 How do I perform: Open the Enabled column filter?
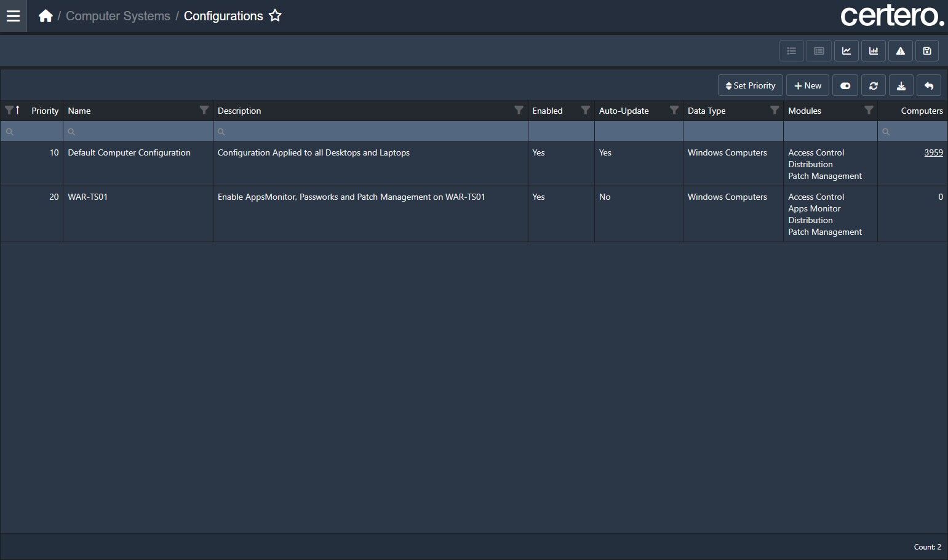585,110
